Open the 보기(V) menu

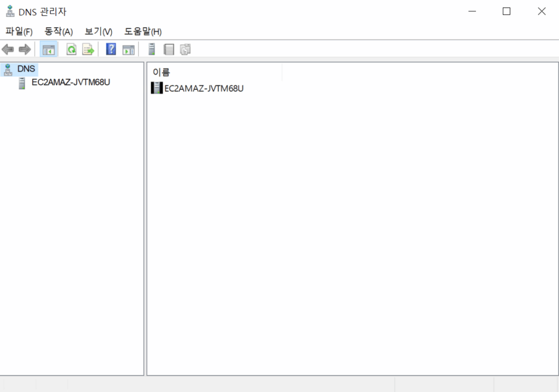tap(98, 32)
